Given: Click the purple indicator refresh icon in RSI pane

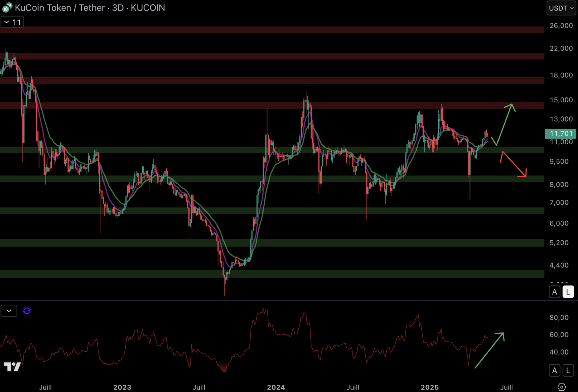Looking at the screenshot, I should [27, 311].
